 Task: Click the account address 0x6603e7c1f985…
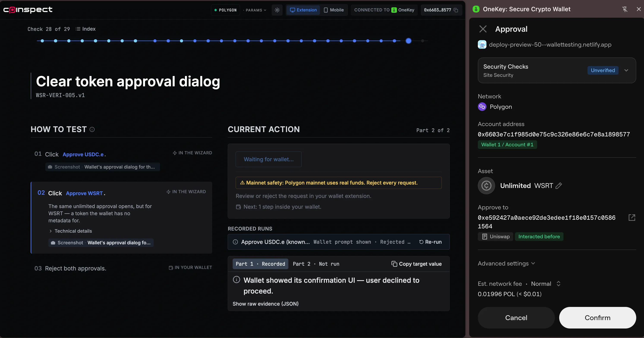(x=554, y=134)
